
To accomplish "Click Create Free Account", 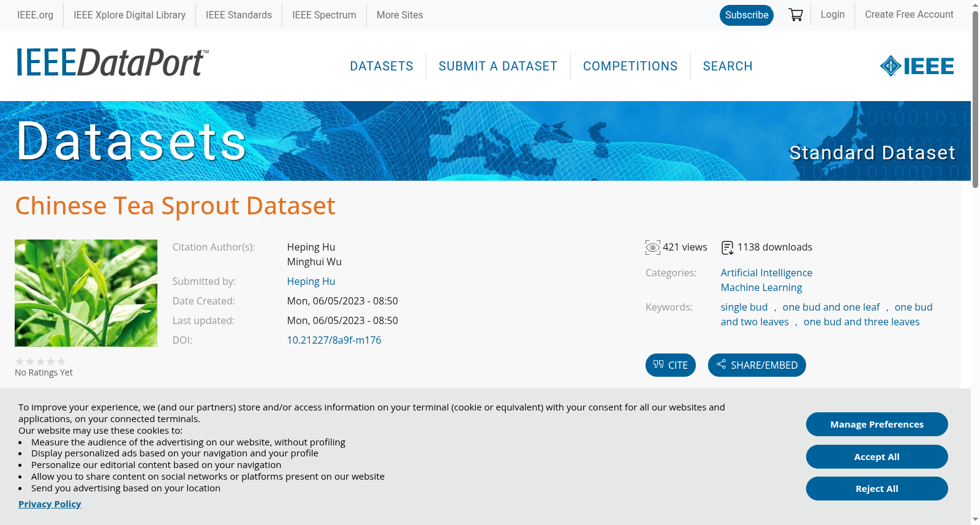I will click(909, 15).
